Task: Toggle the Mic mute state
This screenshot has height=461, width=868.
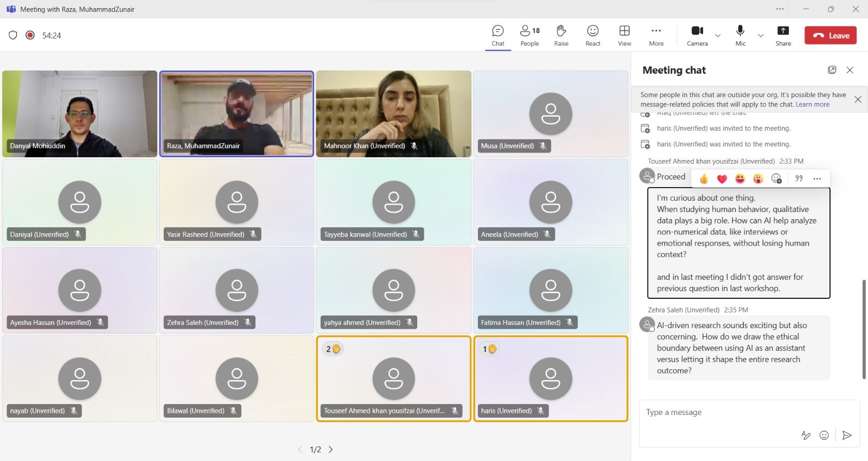Action: coord(741,36)
